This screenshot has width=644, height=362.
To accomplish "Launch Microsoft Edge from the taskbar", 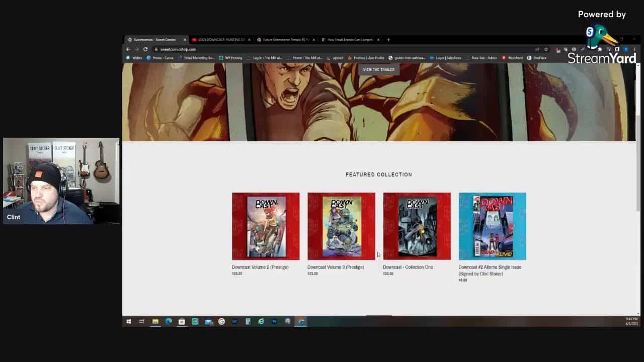I will [x=169, y=322].
